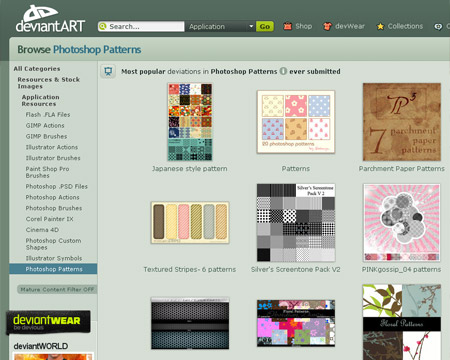Click the Collections star icon
This screenshot has height=360, width=450.
pyautogui.click(x=380, y=26)
